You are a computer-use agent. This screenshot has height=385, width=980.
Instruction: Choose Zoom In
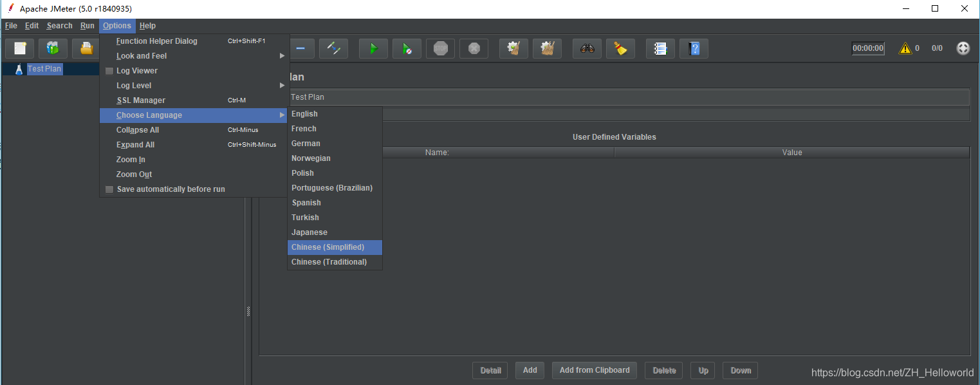[x=194, y=160]
